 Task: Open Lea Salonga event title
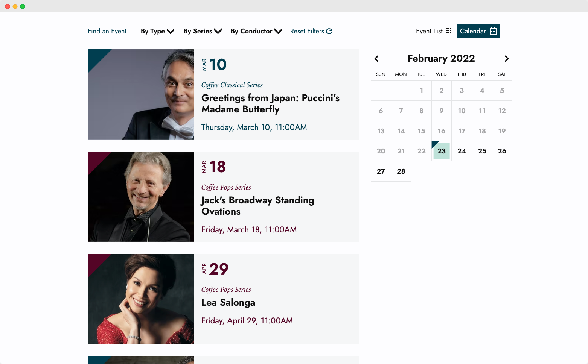(228, 302)
